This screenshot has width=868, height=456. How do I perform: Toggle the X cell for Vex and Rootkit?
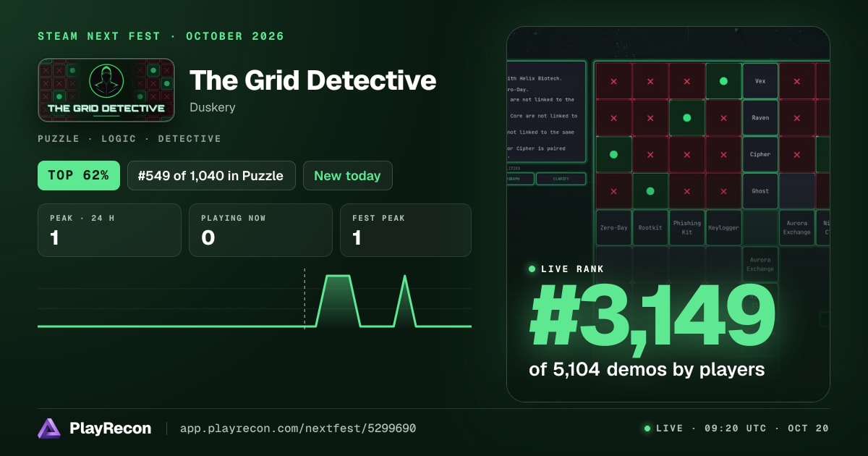pos(650,81)
